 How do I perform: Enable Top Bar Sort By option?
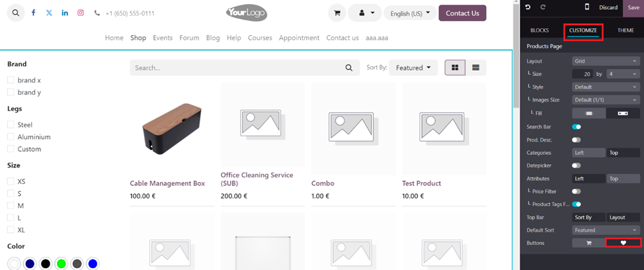[589, 218]
